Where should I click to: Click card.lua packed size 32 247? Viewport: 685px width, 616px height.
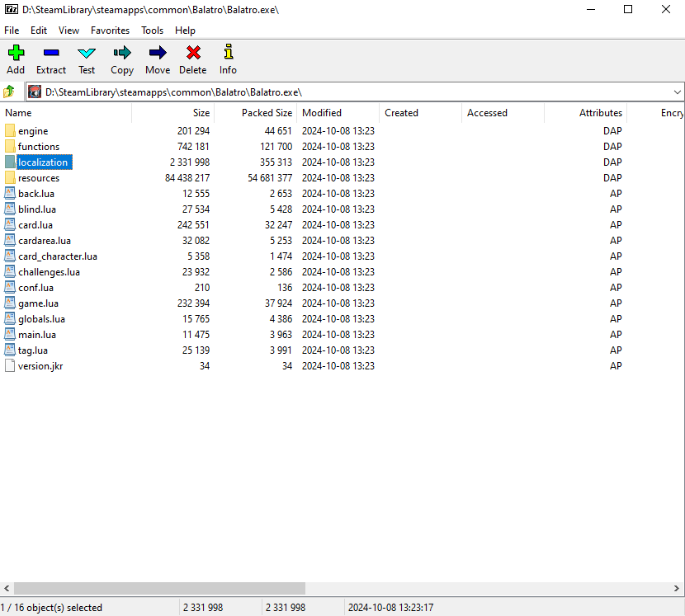[x=278, y=225]
